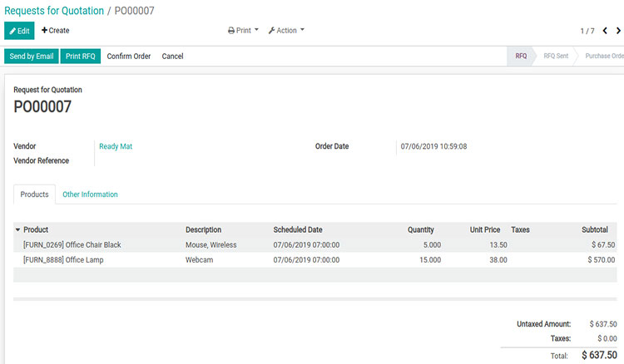
Task: Click Confirm Order button
Action: point(129,57)
